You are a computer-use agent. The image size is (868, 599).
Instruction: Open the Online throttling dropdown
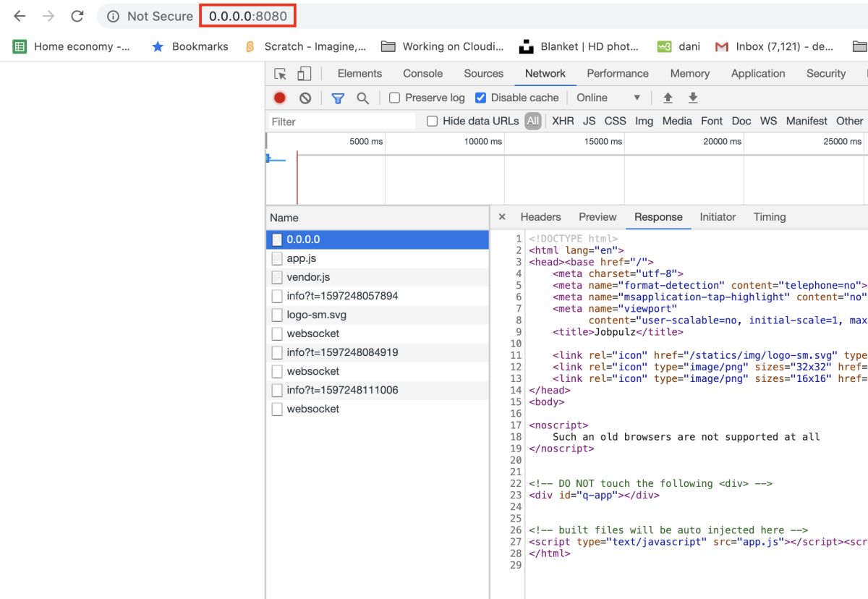(x=608, y=98)
